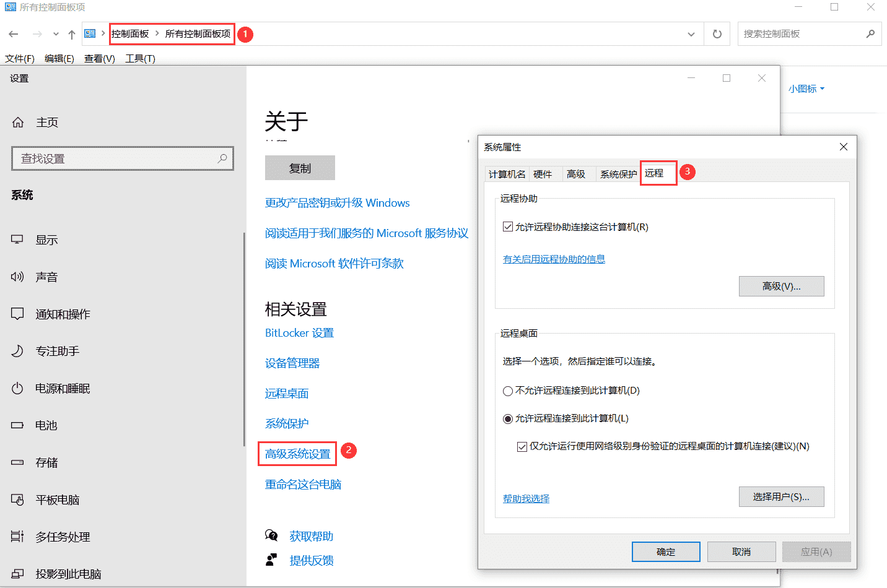Open the 主页 home icon in Settings
This screenshot has height=588, width=887.
tap(17, 122)
